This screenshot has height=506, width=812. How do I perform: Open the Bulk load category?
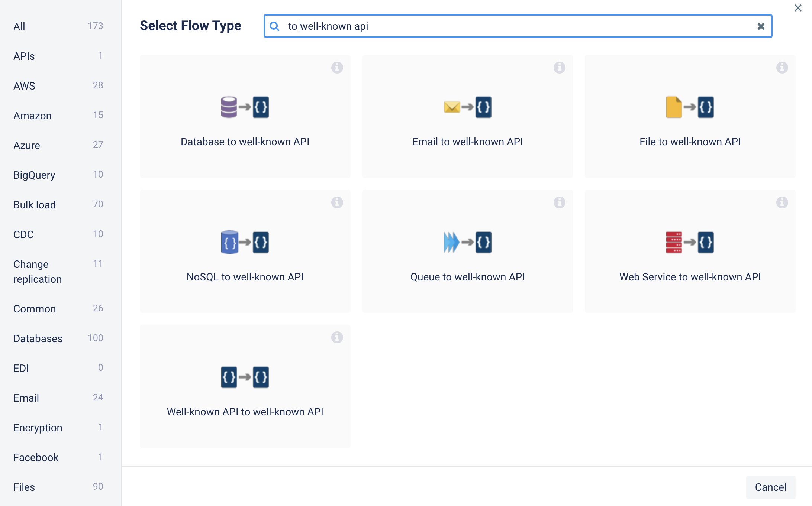pyautogui.click(x=35, y=205)
